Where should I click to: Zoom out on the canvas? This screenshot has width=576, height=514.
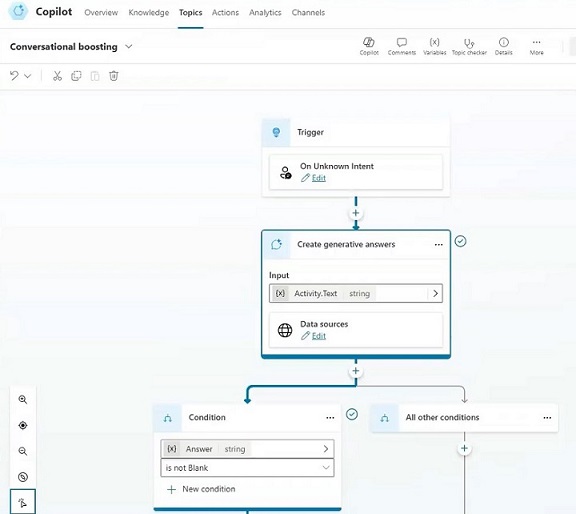point(23,451)
